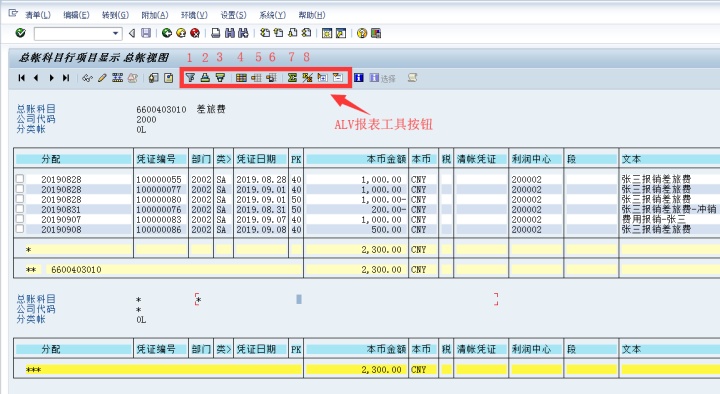Click the last-page icon in standard toolbar

(306, 33)
